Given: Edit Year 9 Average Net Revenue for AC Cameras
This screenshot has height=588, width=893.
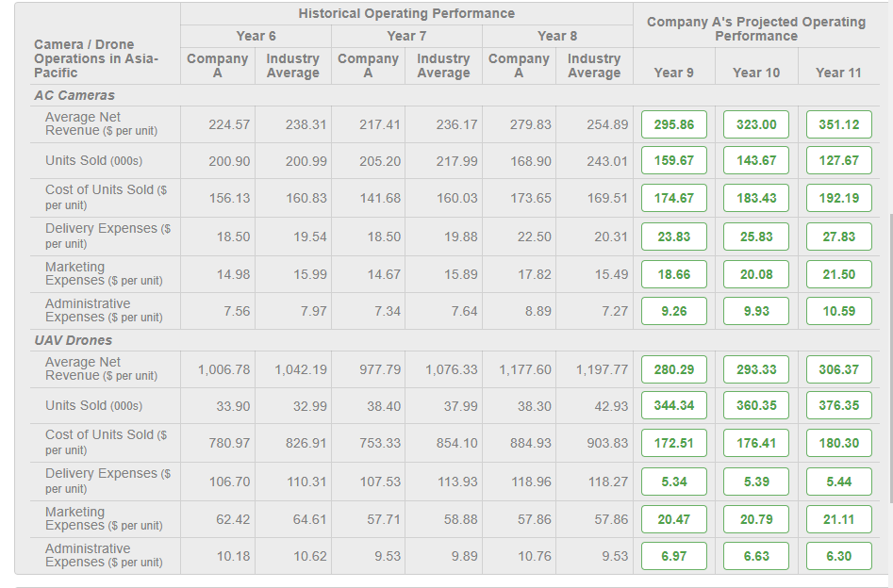Looking at the screenshot, I should click(673, 123).
